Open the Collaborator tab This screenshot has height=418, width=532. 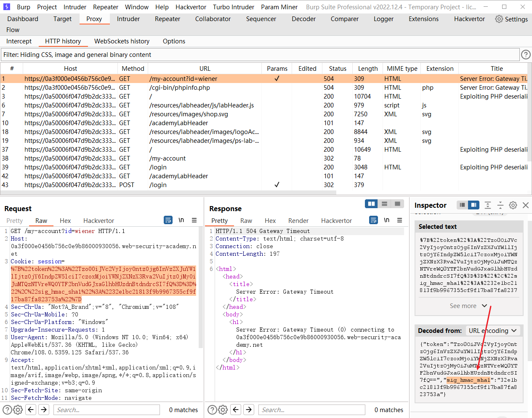point(213,19)
